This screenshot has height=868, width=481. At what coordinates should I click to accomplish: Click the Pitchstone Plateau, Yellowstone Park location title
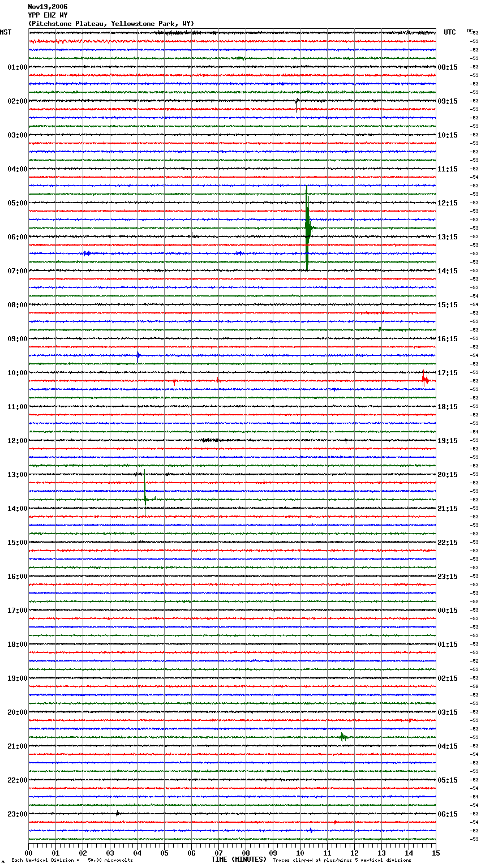pos(111,24)
